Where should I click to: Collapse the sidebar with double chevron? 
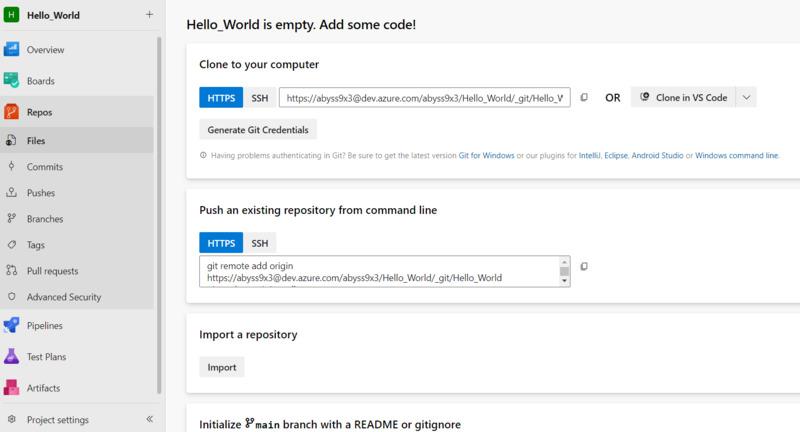pos(149,419)
